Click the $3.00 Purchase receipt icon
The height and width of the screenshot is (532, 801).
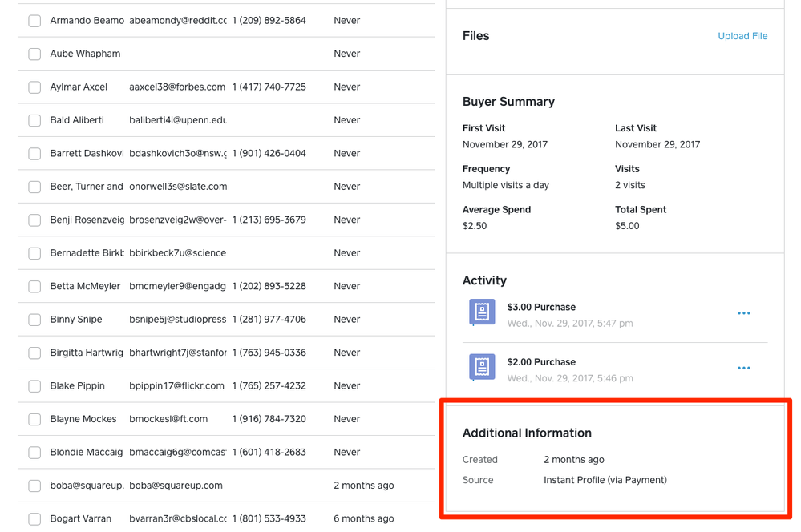(x=482, y=312)
